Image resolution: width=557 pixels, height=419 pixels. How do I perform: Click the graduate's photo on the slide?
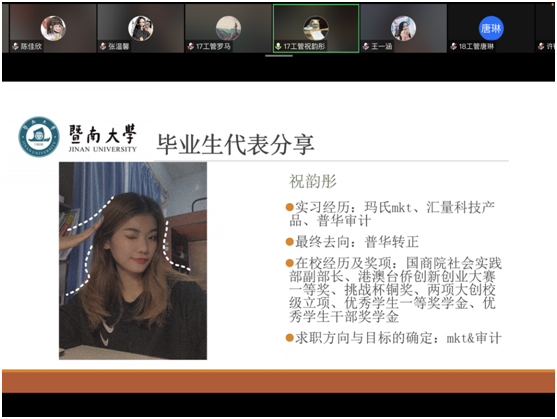[133, 261]
